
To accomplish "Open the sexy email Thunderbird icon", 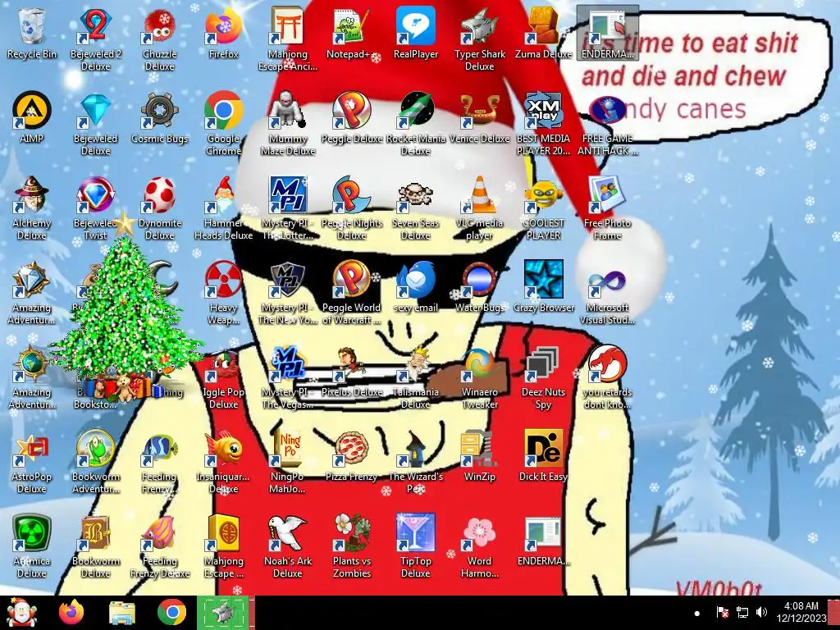I will click(416, 287).
